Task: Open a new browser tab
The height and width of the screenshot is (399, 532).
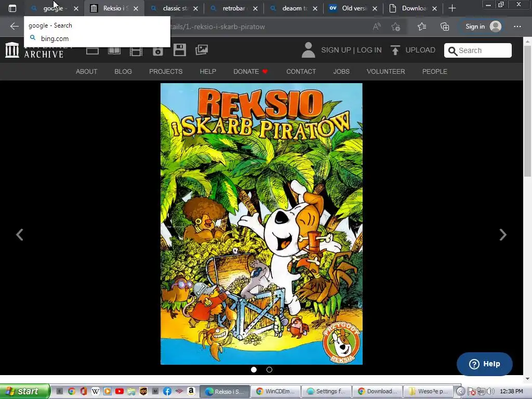Action: (x=452, y=8)
